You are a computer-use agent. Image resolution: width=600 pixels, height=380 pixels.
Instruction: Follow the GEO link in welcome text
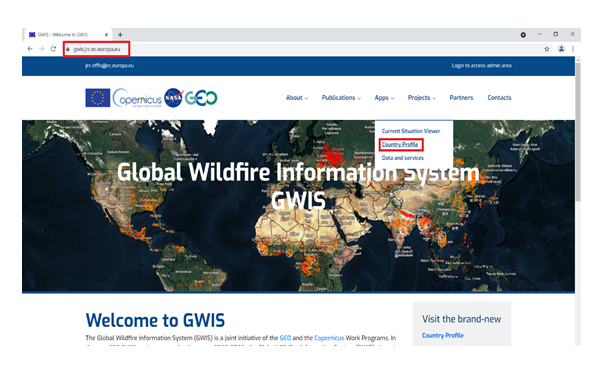[x=285, y=338]
